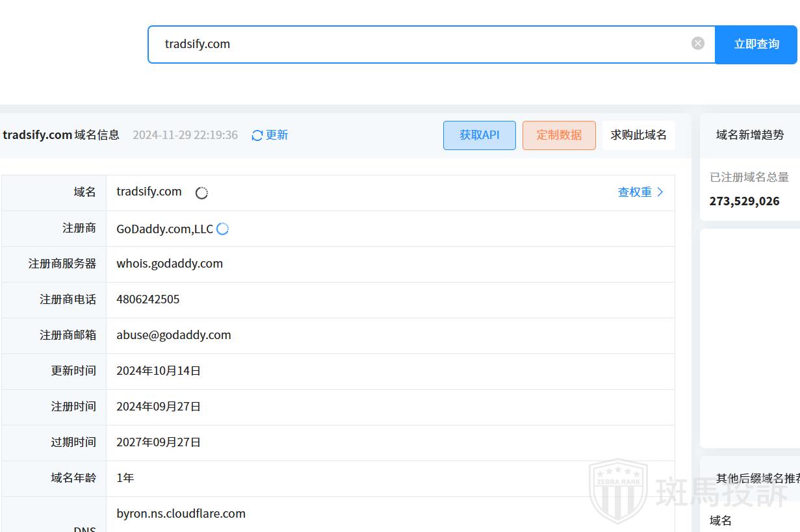The width and height of the screenshot is (800, 532).
Task: Open the 定制数据 option
Action: point(559,135)
